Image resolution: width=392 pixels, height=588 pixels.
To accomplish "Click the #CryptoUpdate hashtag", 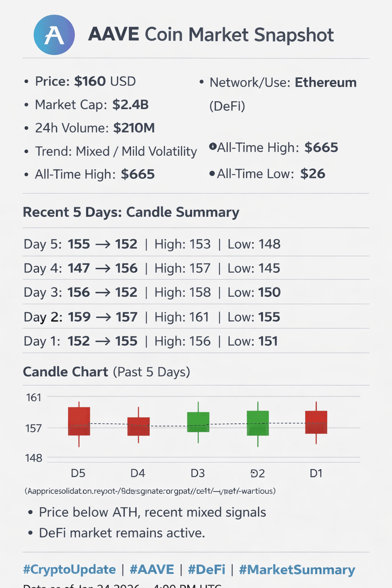I will [69, 570].
